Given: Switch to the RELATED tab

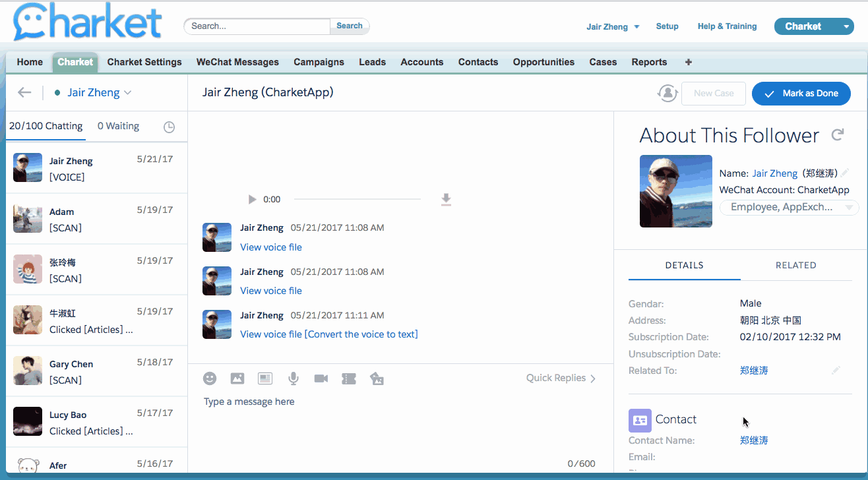Looking at the screenshot, I should click(x=795, y=265).
